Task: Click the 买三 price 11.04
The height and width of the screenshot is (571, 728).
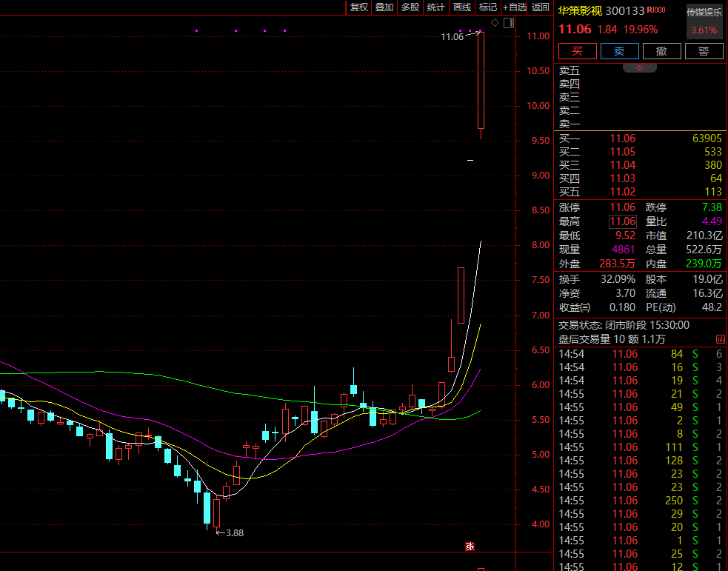Action: point(623,165)
